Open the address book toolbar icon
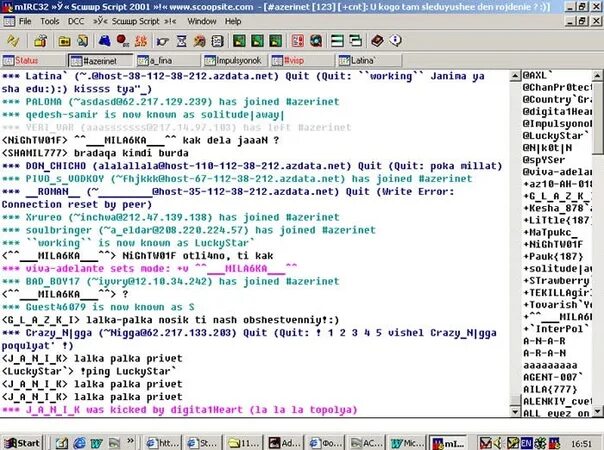 point(217,40)
